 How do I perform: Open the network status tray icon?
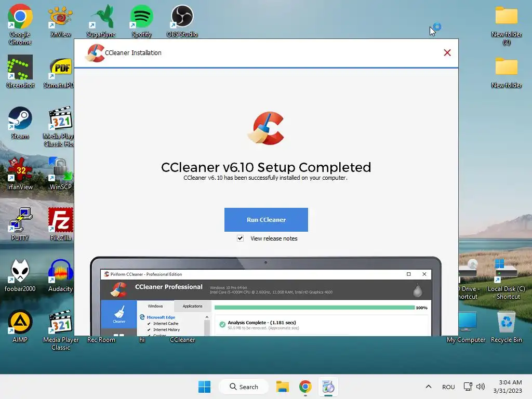click(468, 387)
